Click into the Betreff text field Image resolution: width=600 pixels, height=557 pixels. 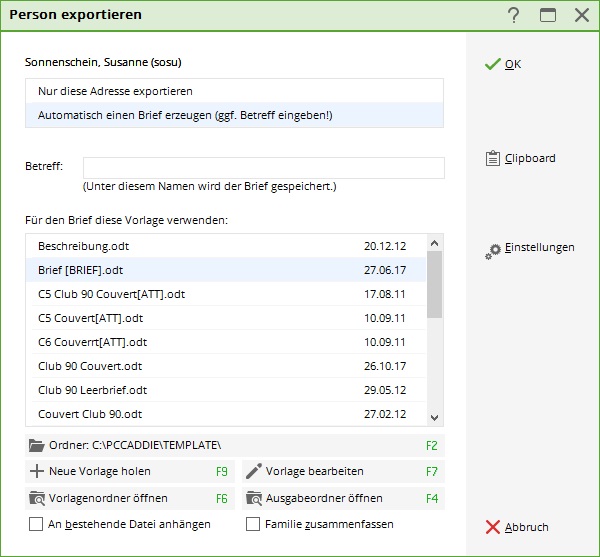click(x=263, y=167)
